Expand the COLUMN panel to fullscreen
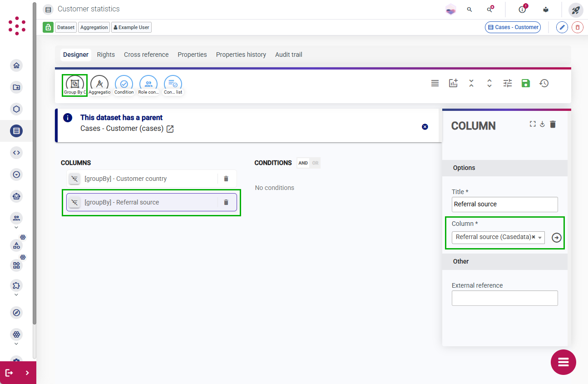 [x=533, y=124]
